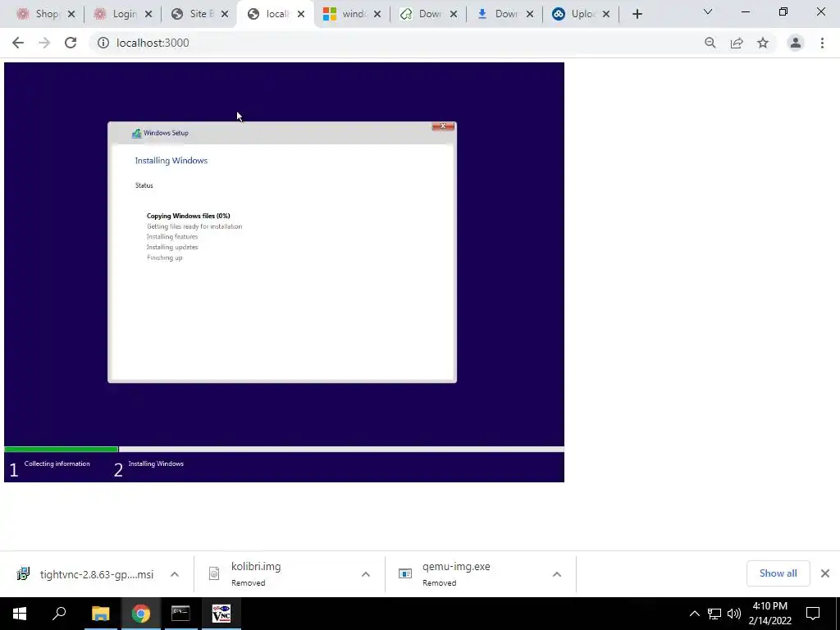Click step 2 Installing Windows
The height and width of the screenshot is (630, 840).
click(x=156, y=464)
